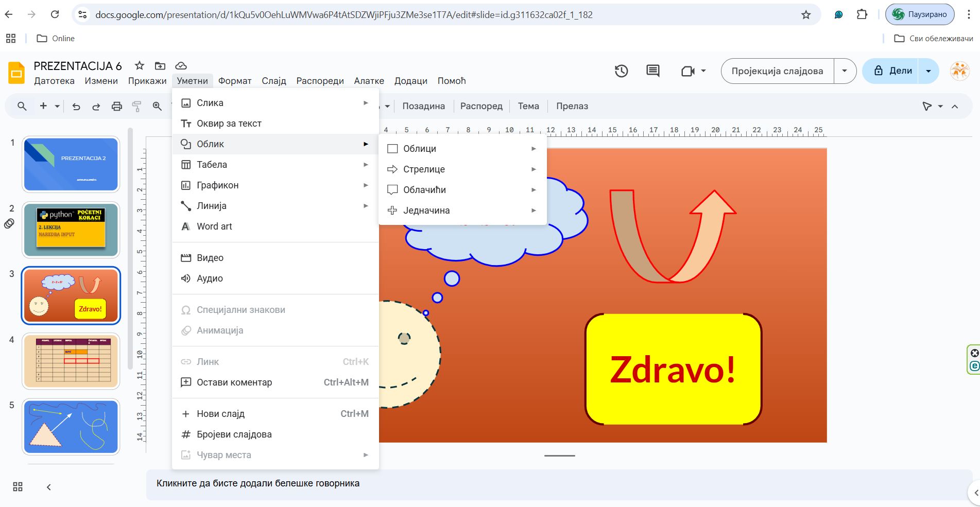Open the comments panel icon
Screen dimensions: 980x507
(652, 71)
